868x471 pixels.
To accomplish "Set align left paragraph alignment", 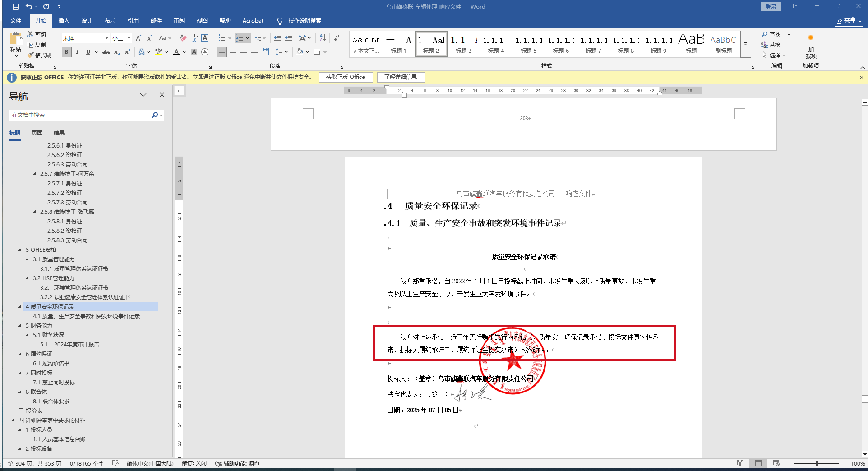I will click(x=222, y=52).
